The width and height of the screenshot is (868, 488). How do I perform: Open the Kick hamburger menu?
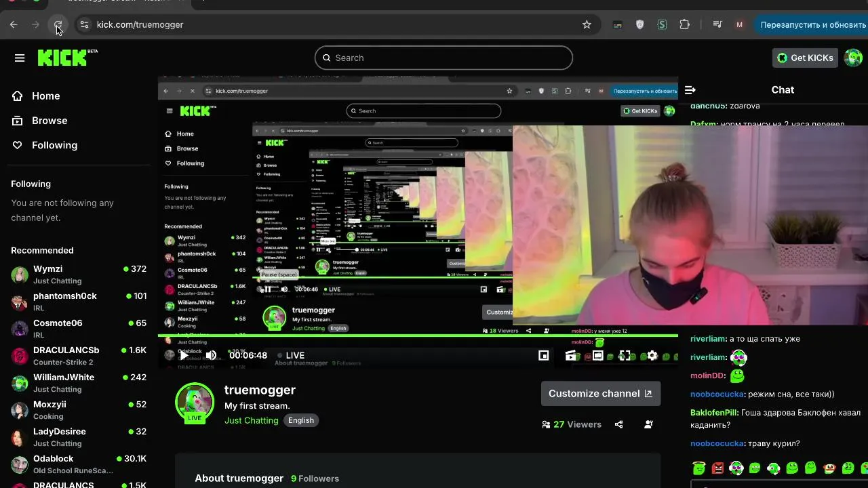click(20, 58)
